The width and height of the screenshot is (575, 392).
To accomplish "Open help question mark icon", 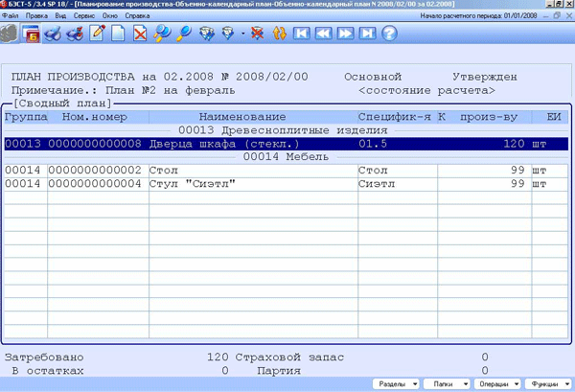I will (x=389, y=34).
